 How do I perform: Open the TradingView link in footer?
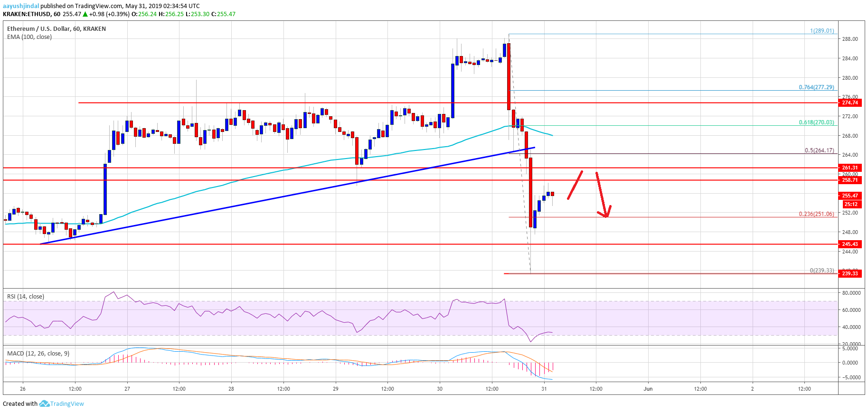coord(67,404)
